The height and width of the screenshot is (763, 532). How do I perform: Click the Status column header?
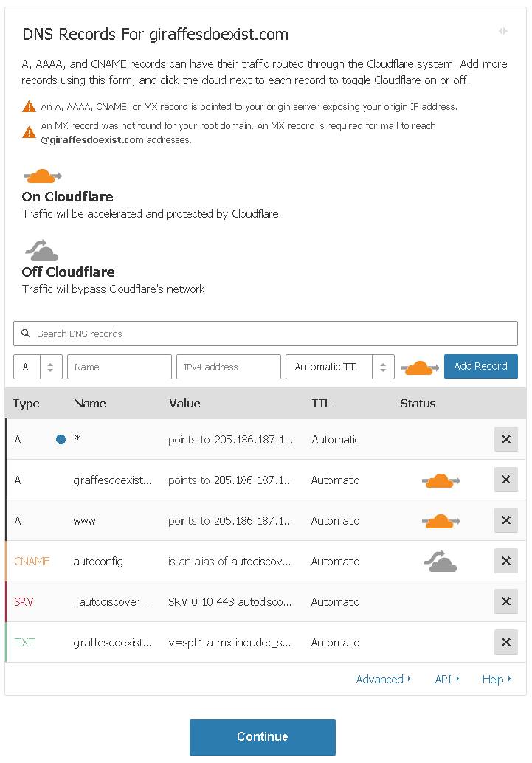[418, 404]
